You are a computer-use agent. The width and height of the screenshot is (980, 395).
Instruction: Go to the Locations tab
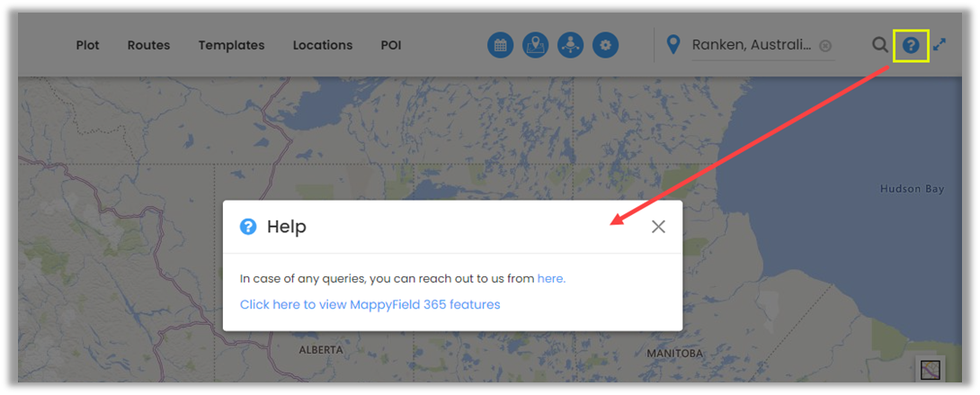323,45
